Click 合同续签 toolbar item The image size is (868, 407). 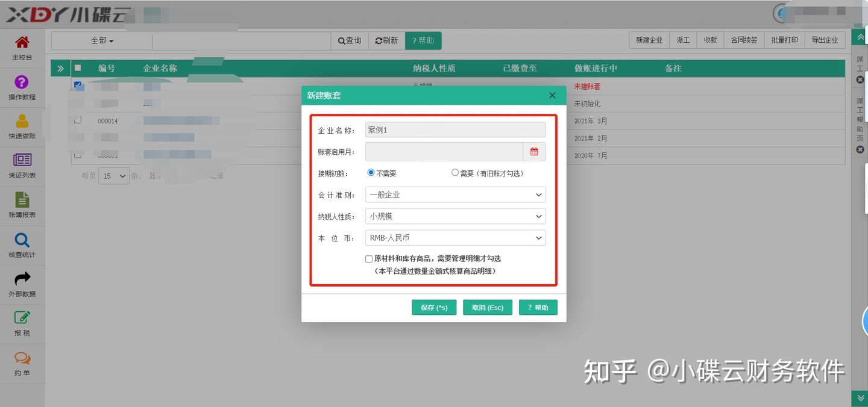tap(744, 40)
